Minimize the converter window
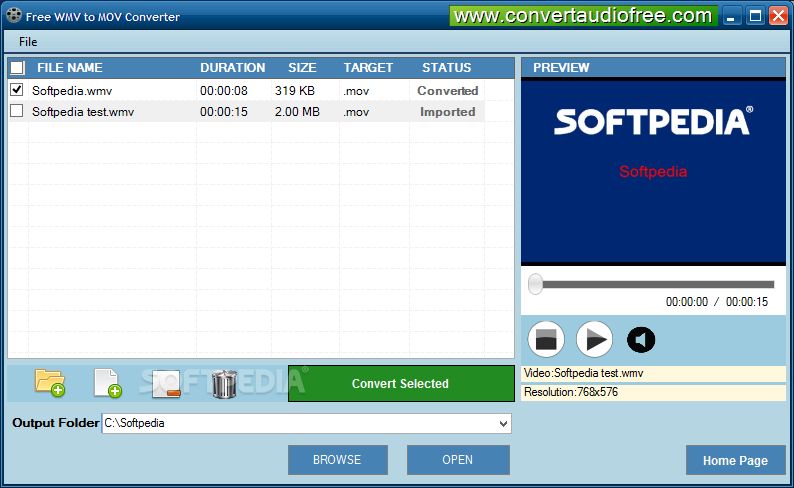 731,16
